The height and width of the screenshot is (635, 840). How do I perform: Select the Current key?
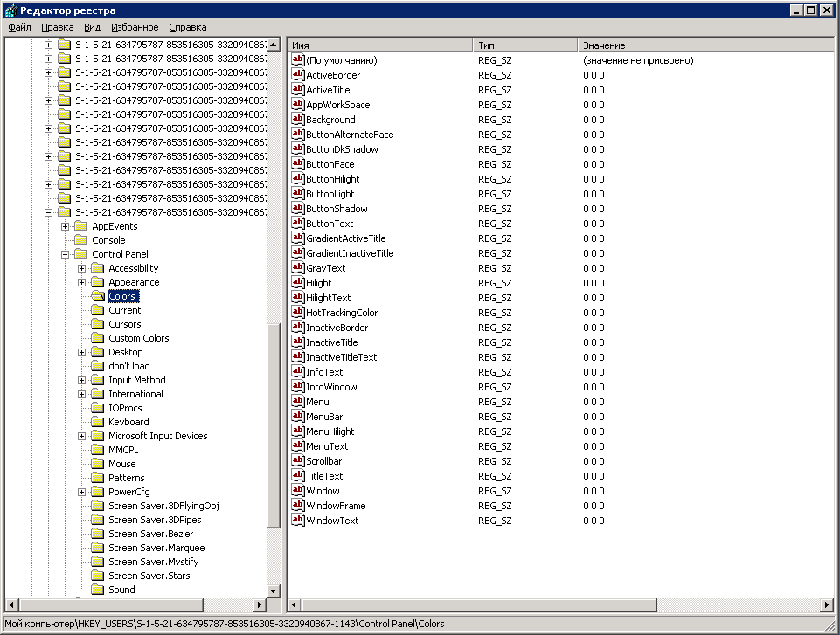(x=124, y=310)
